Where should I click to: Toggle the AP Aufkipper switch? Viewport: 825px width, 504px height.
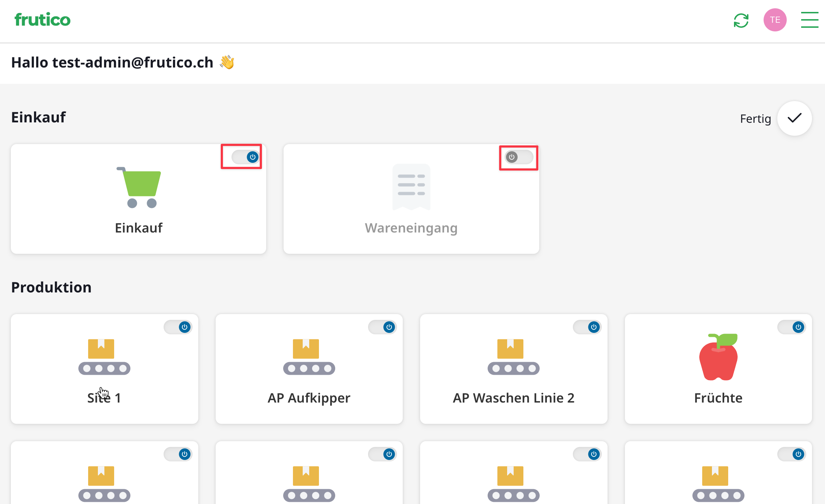tap(383, 327)
